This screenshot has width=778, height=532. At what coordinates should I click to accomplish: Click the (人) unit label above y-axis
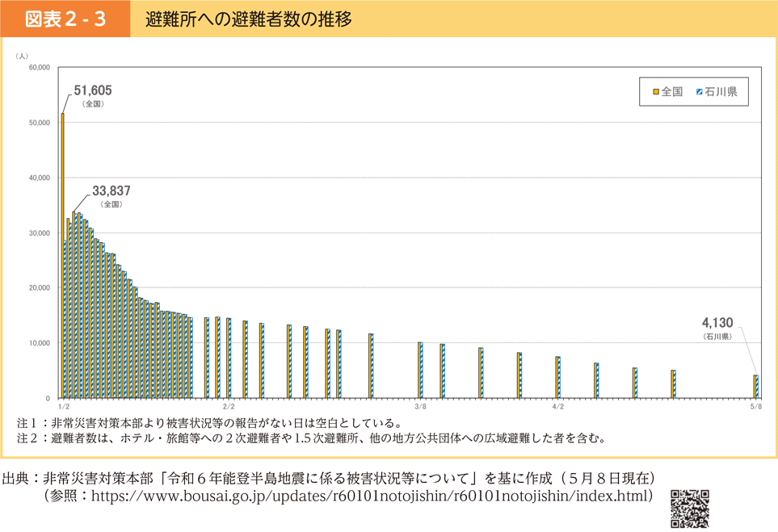point(22,55)
